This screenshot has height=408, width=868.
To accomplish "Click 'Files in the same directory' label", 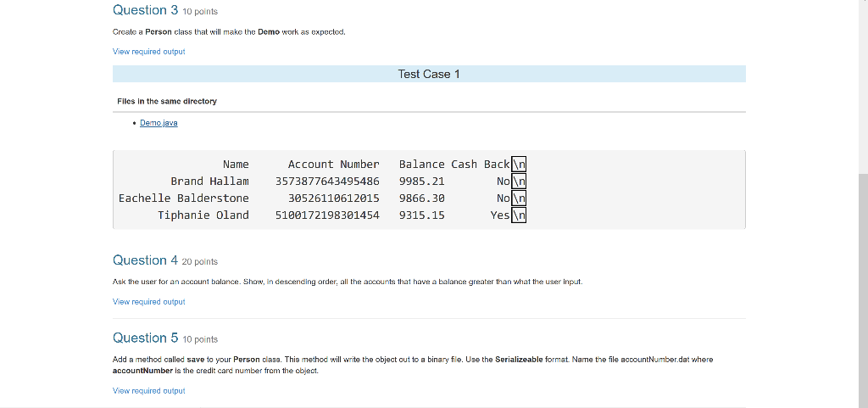I will coord(167,101).
